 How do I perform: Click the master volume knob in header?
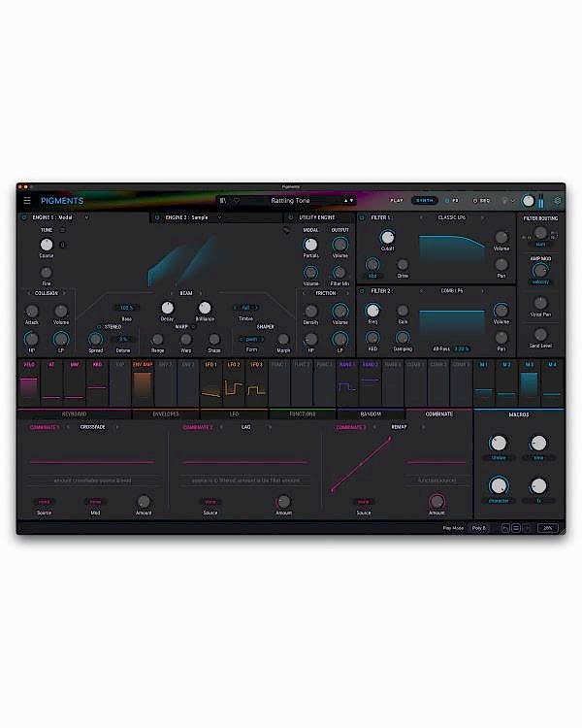point(528,201)
